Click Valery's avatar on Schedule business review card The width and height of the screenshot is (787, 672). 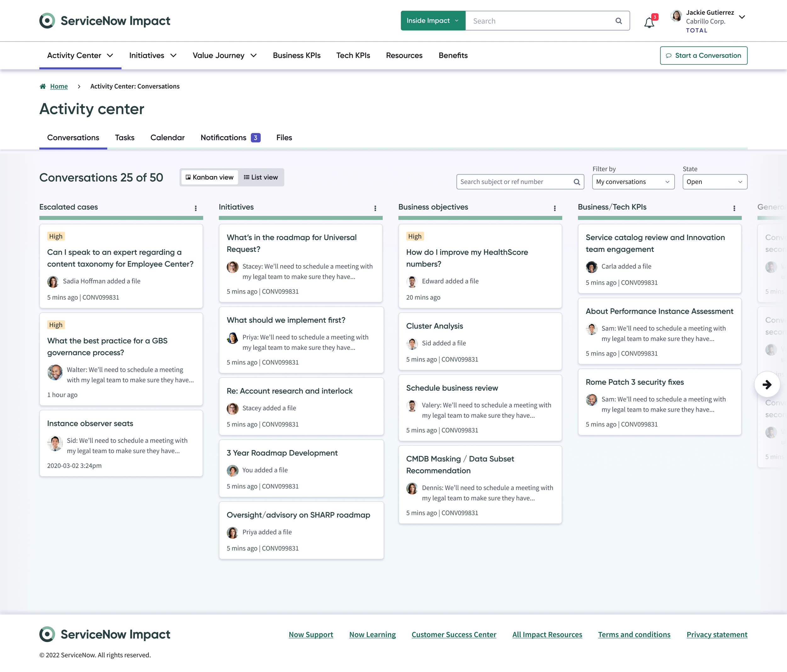click(412, 406)
